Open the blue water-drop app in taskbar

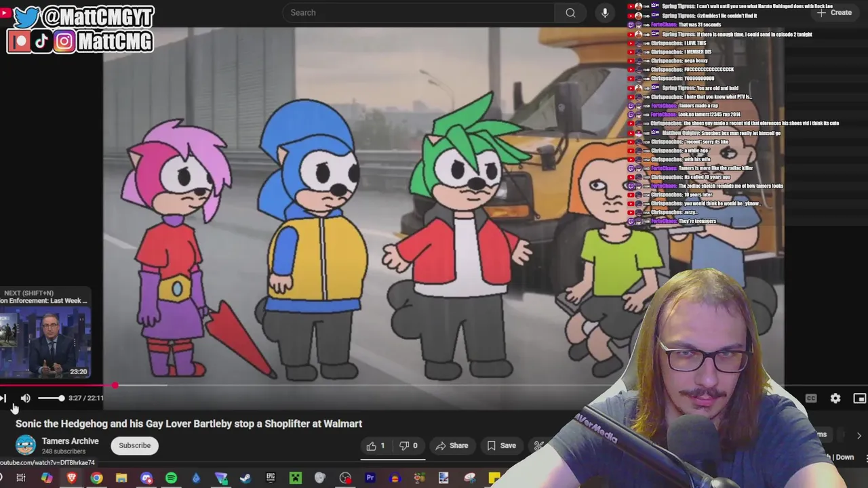(x=196, y=478)
